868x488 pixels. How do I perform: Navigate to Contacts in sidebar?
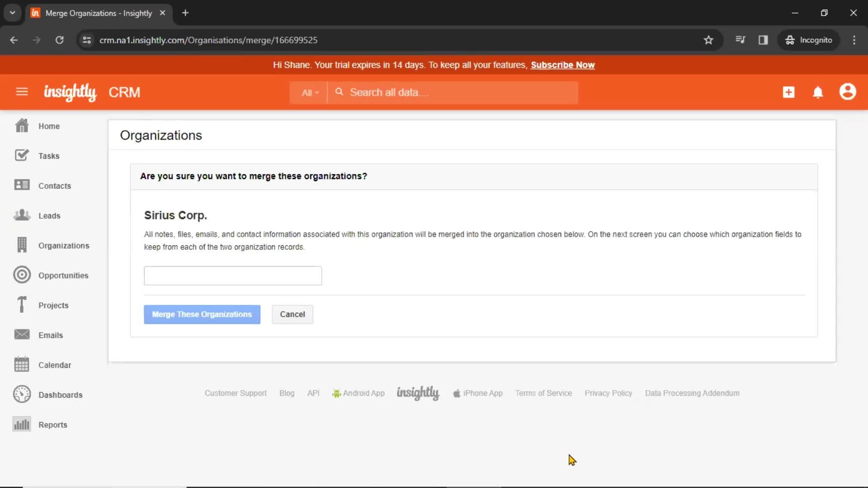pyautogui.click(x=55, y=185)
